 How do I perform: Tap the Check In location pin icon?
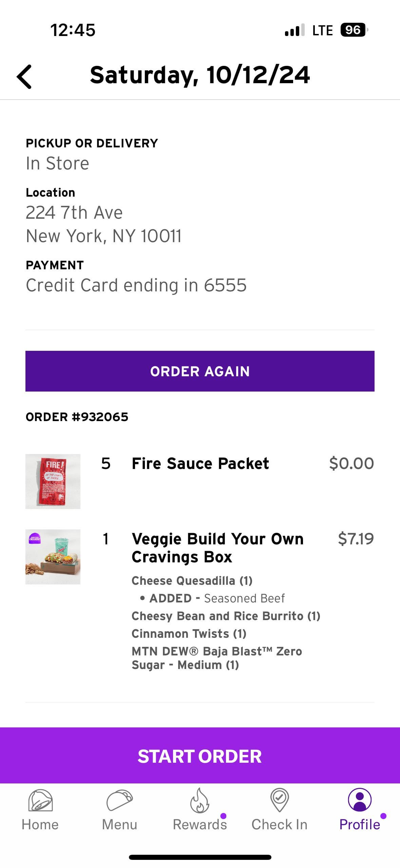[279, 800]
